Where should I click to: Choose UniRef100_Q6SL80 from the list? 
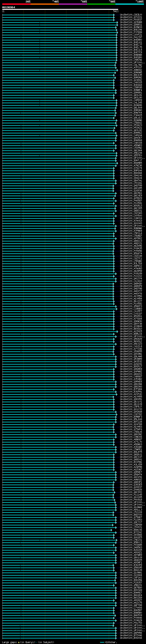click(x=131, y=98)
